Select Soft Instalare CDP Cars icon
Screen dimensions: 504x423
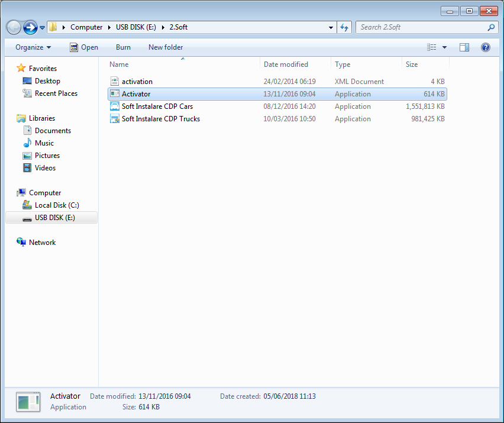[114, 106]
